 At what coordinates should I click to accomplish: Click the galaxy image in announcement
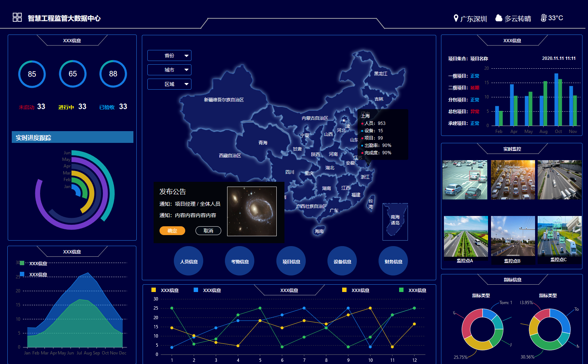(x=252, y=211)
